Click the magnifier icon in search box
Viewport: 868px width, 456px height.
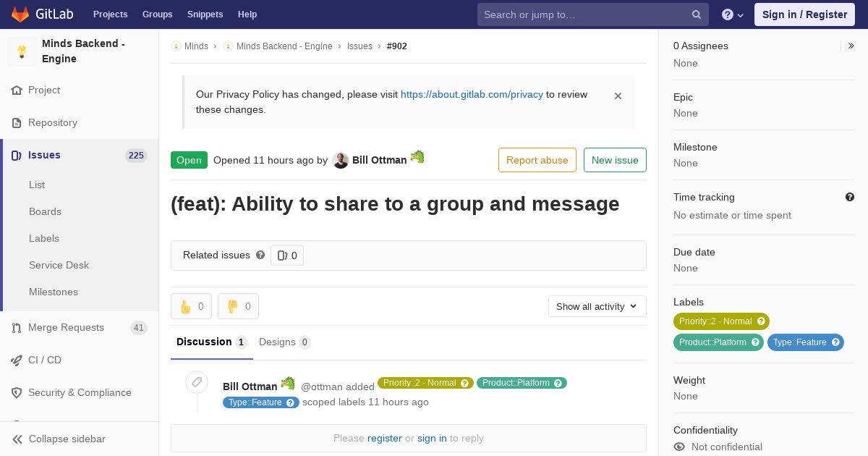[x=697, y=14]
